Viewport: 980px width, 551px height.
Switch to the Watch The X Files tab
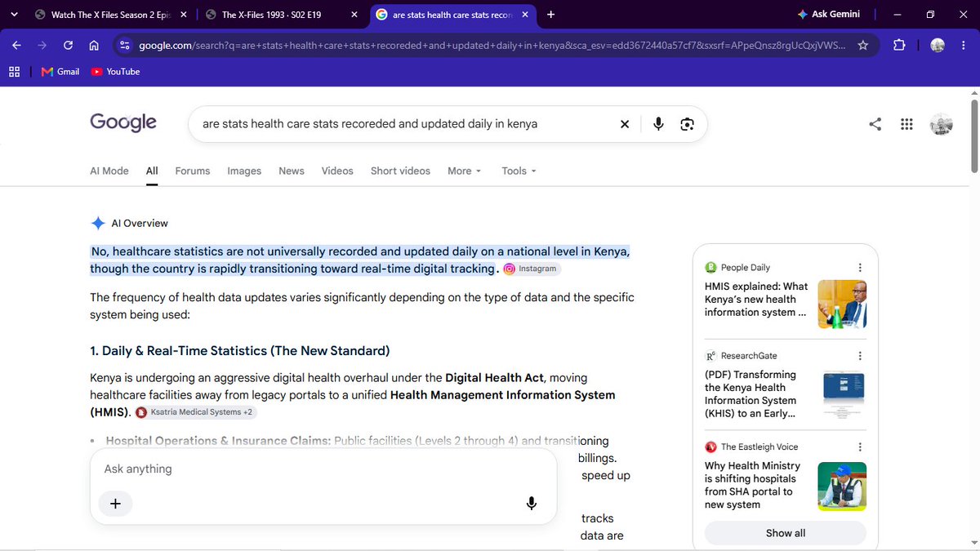109,15
